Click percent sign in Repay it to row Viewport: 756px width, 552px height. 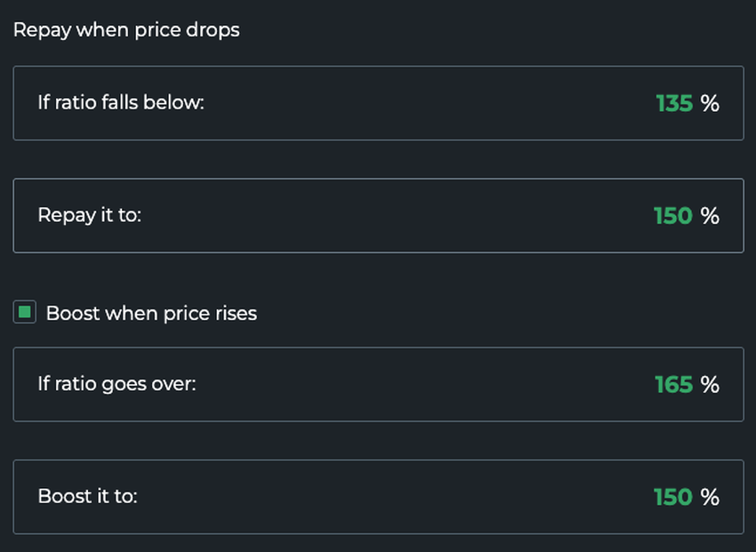[710, 216]
